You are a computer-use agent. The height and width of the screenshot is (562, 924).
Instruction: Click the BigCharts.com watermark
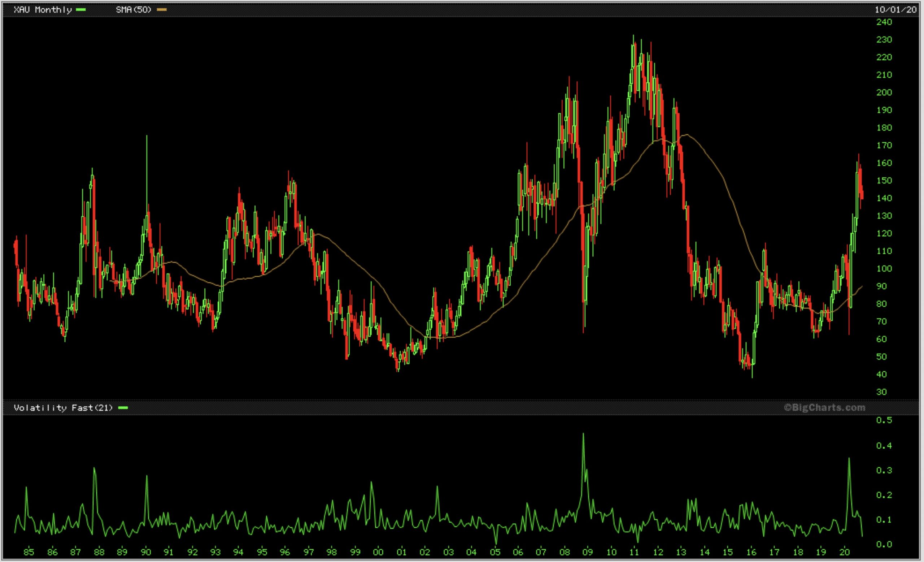click(824, 407)
